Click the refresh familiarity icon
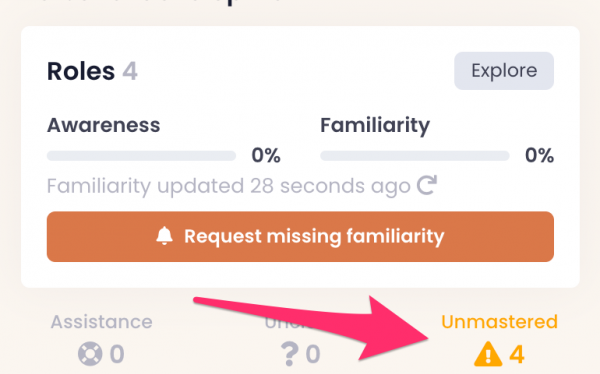Screen dimensions: 600x374 click(427, 185)
